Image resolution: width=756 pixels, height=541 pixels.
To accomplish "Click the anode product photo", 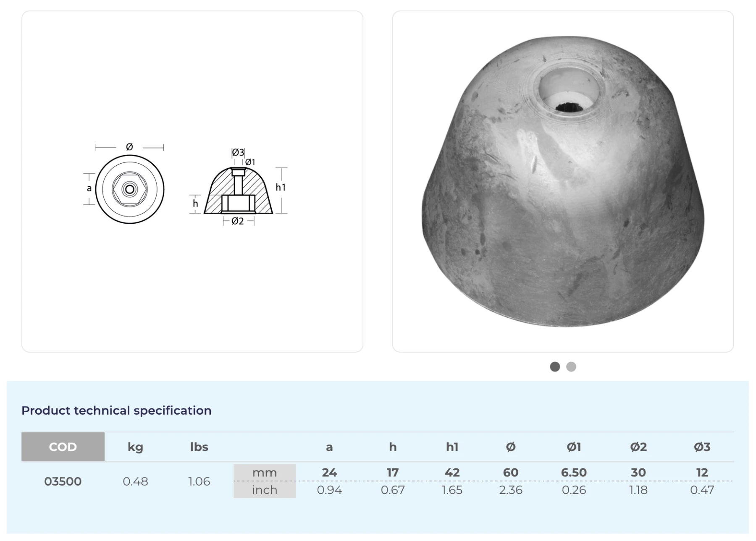I will click(x=563, y=181).
